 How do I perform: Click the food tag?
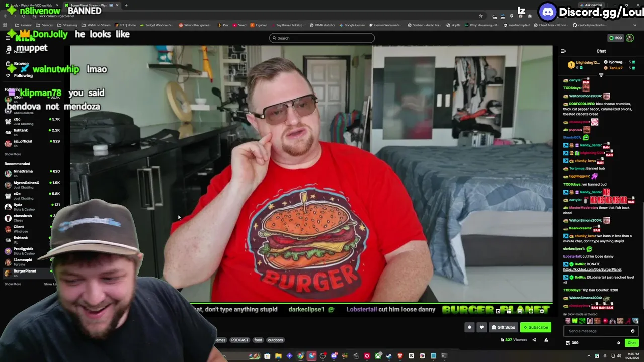tap(258, 340)
